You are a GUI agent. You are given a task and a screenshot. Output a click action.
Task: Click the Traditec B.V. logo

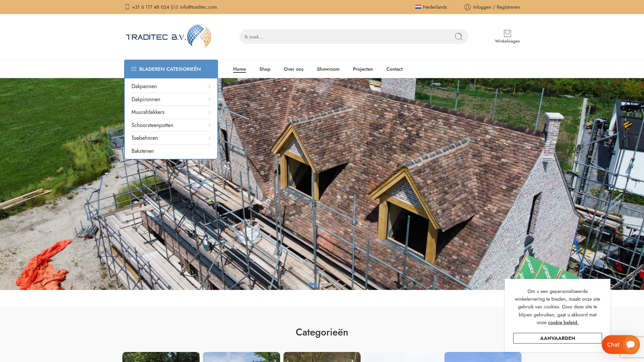[169, 36]
